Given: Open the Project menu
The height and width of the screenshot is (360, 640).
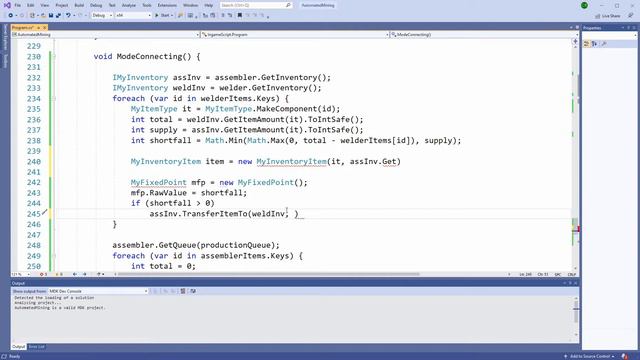Looking at the screenshot, I should coord(62,5).
